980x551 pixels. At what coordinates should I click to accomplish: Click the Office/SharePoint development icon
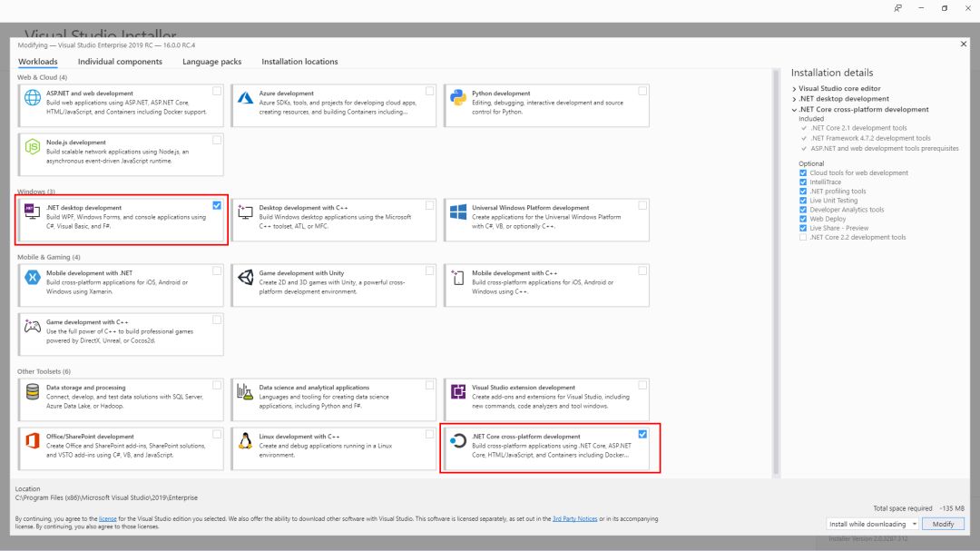click(x=33, y=441)
